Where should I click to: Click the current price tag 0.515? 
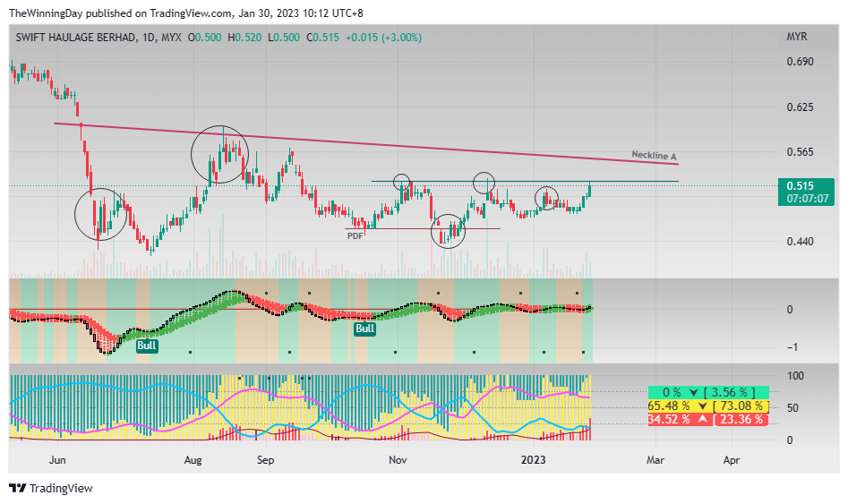click(x=801, y=186)
